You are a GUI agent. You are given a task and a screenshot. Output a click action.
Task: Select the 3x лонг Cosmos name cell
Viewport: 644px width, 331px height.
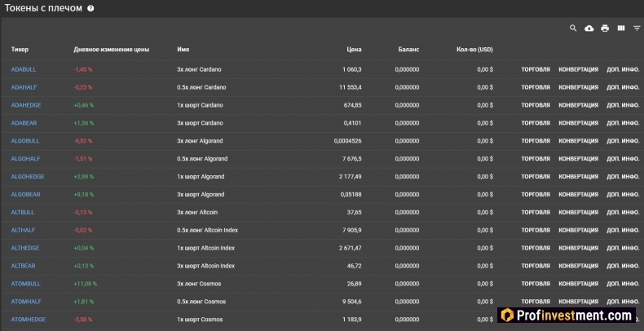199,284
